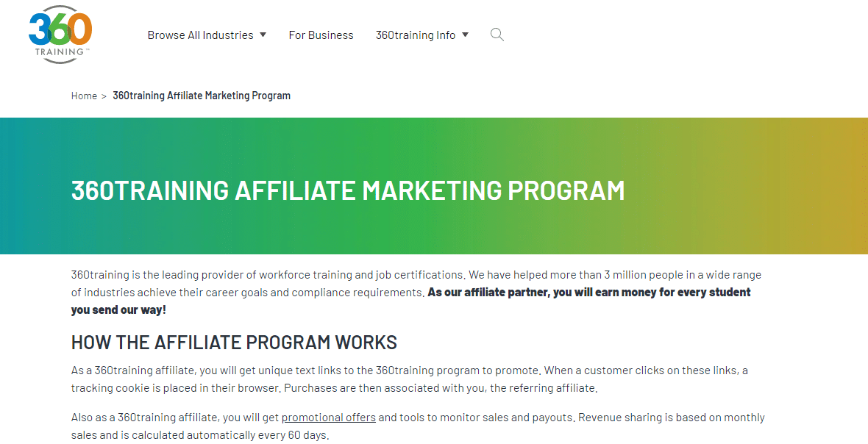
Task: Select the 360training Info menu label
Action: click(416, 35)
